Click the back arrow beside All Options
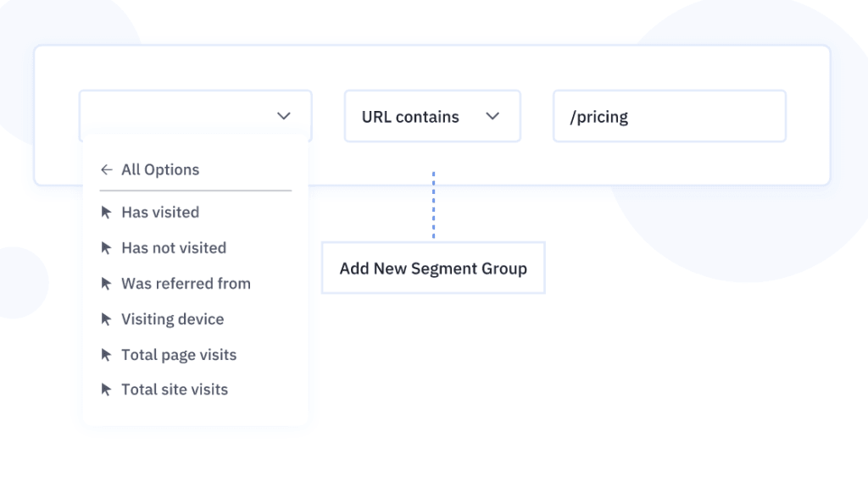The image size is (868, 481). pyautogui.click(x=106, y=169)
